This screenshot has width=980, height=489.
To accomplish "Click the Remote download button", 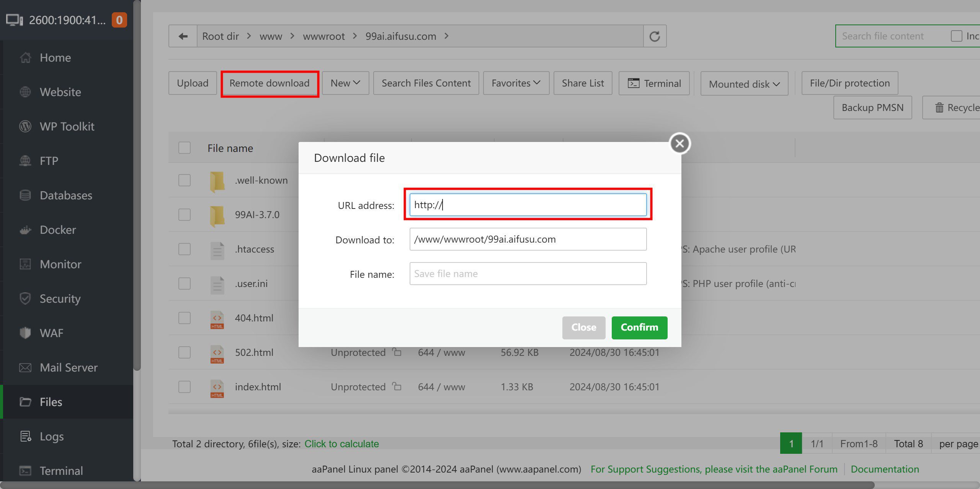I will click(269, 83).
